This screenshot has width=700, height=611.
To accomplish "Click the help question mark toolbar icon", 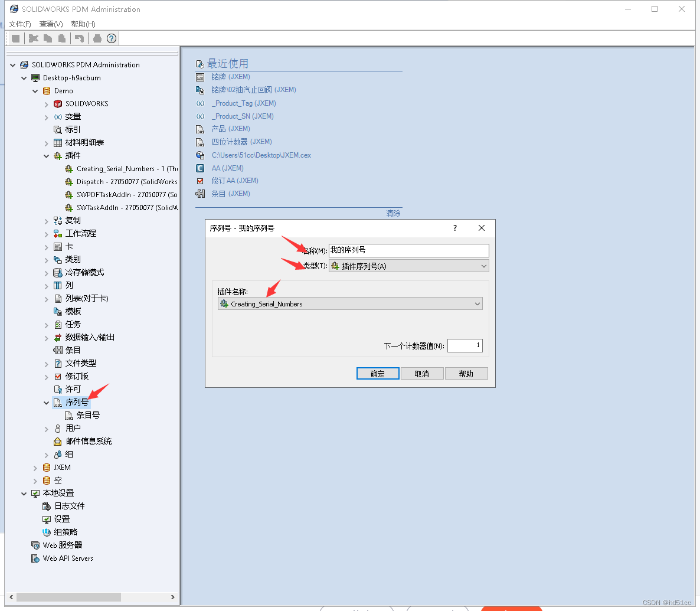I will 112,38.
